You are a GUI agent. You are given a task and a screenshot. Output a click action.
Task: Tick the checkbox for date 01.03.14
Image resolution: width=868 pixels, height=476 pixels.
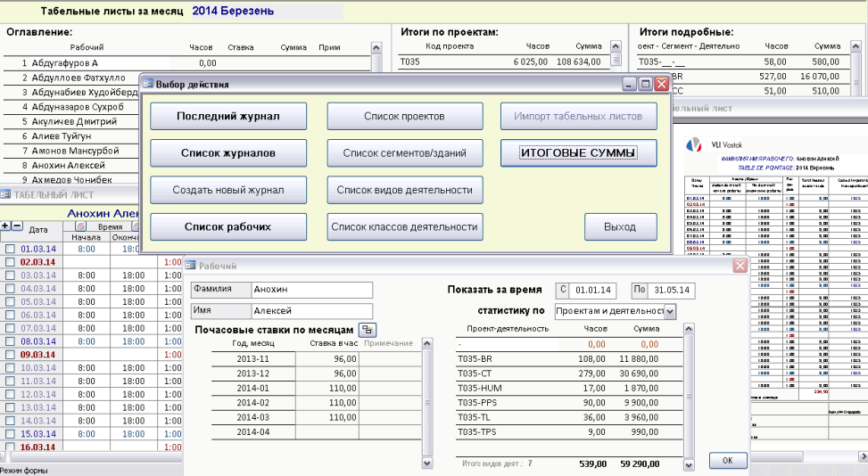[11, 249]
